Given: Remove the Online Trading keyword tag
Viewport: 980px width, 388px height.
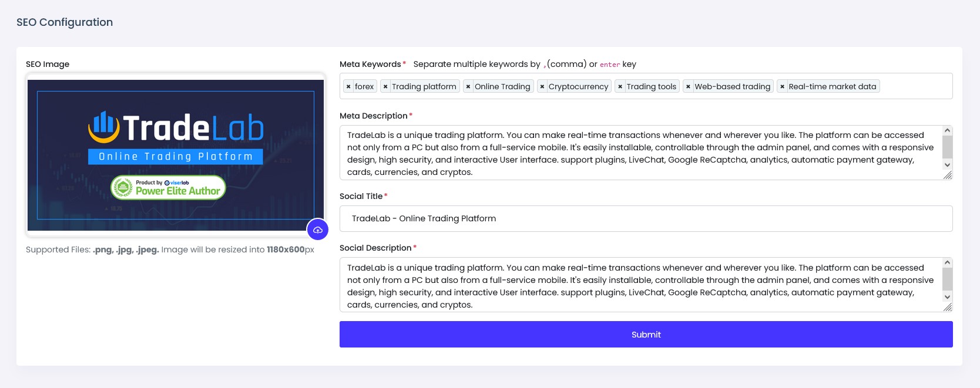Looking at the screenshot, I should (x=468, y=87).
